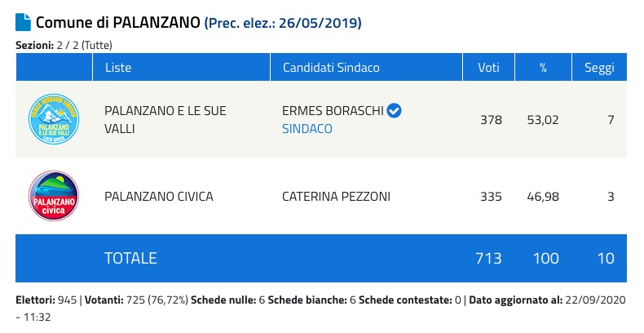Click the 378 votes value
Screen dimensions: 644x333
pyautogui.click(x=491, y=120)
